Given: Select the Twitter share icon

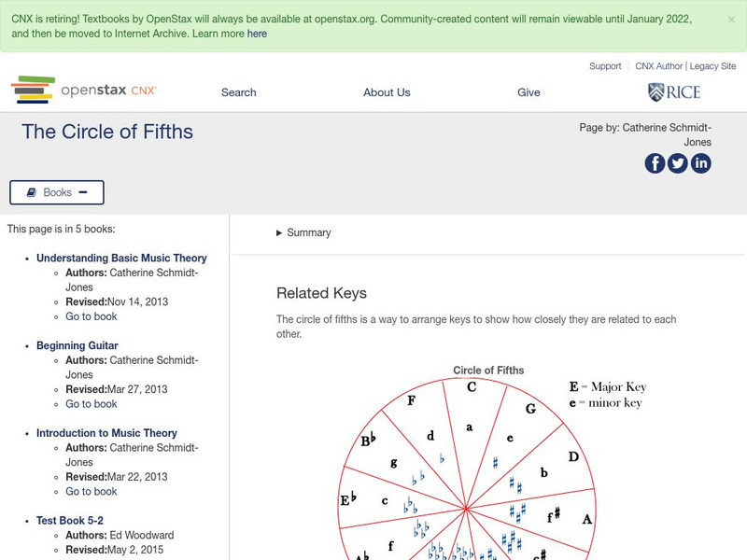Looking at the screenshot, I should pyautogui.click(x=677, y=162).
